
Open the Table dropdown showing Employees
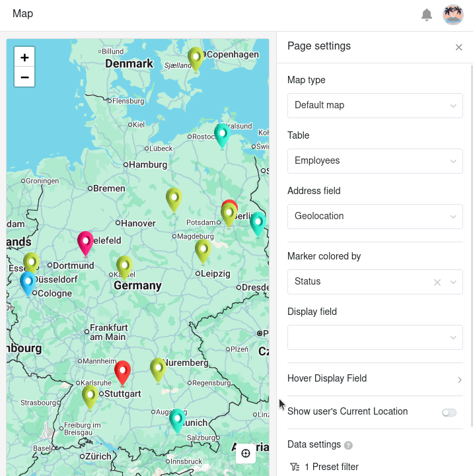click(375, 161)
